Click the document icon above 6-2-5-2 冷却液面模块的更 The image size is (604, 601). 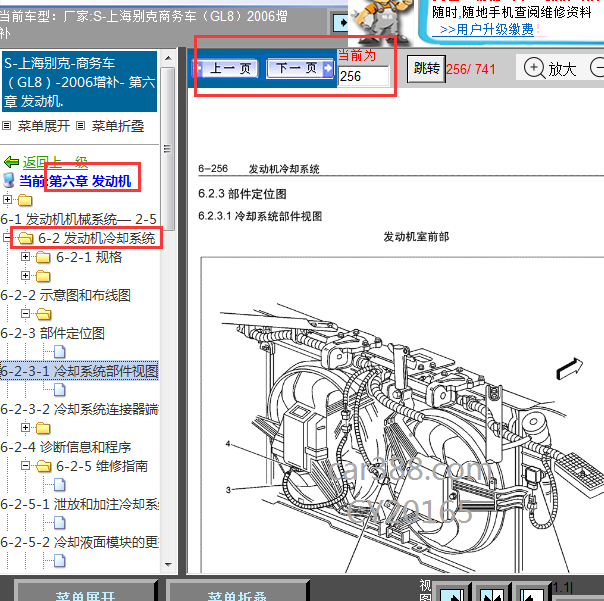point(60,523)
